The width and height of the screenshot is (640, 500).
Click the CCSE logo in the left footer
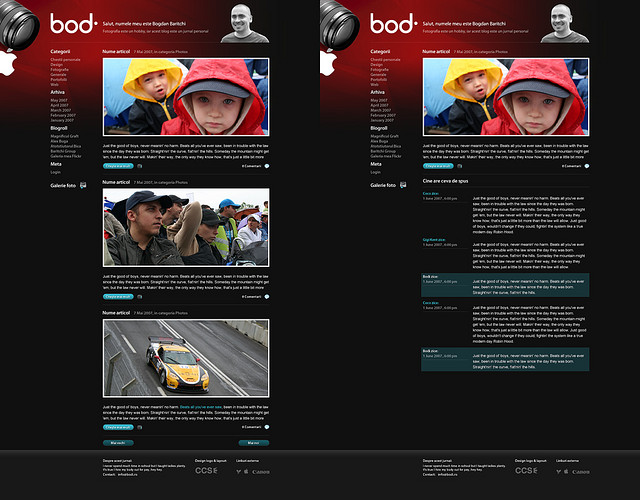[206, 470]
